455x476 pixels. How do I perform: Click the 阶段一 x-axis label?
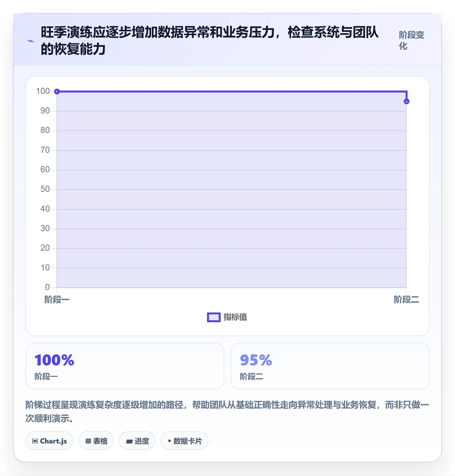pyautogui.click(x=57, y=299)
